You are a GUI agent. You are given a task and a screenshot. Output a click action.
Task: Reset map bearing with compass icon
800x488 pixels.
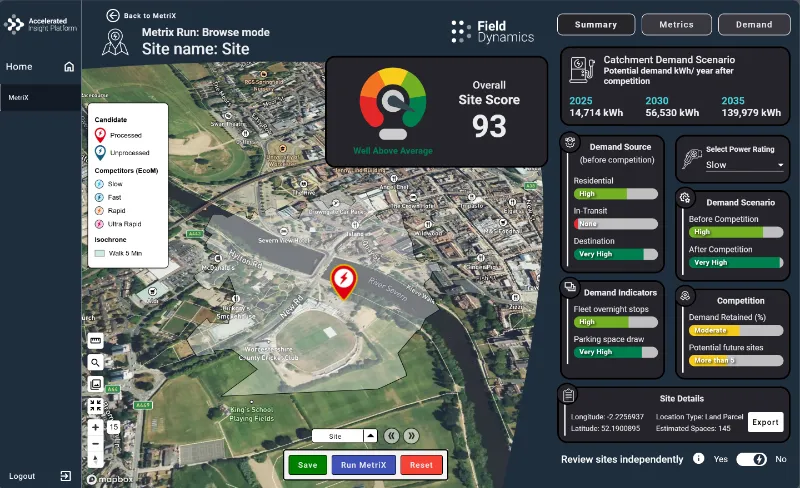(x=95, y=459)
